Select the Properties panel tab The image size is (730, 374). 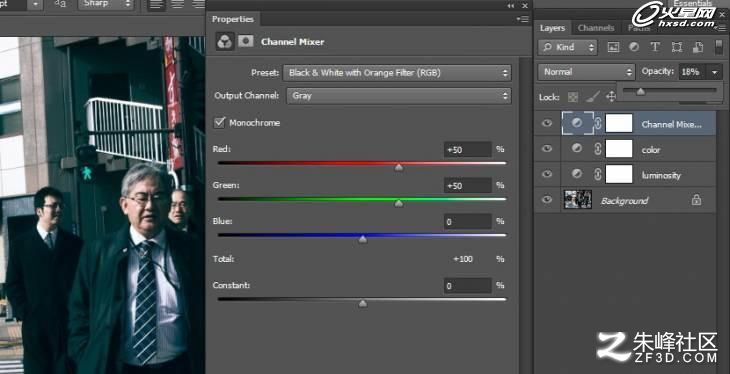(x=233, y=19)
